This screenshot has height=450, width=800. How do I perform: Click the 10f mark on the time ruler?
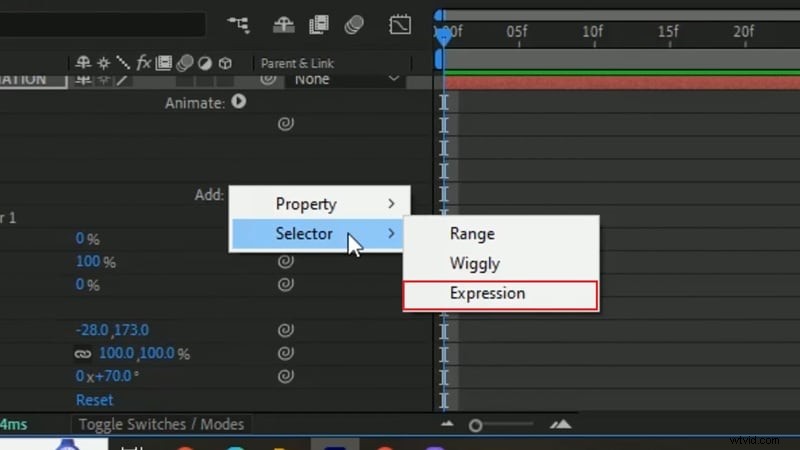tap(593, 32)
